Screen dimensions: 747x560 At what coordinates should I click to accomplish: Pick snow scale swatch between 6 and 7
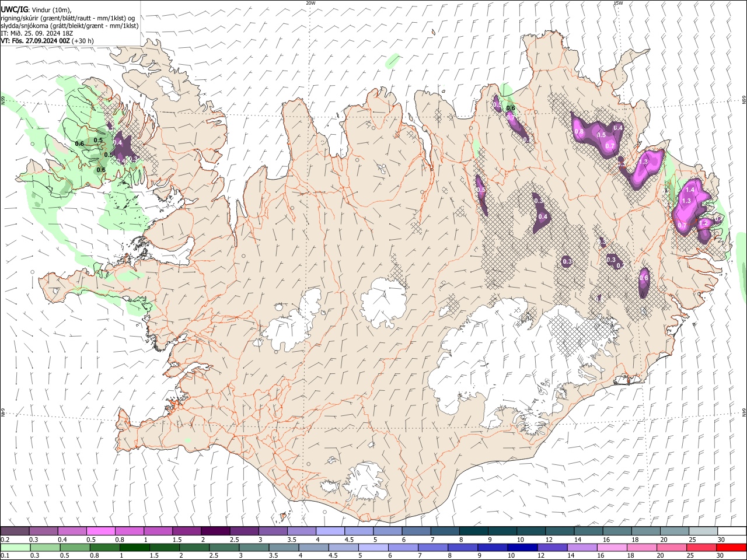pyautogui.click(x=416, y=531)
